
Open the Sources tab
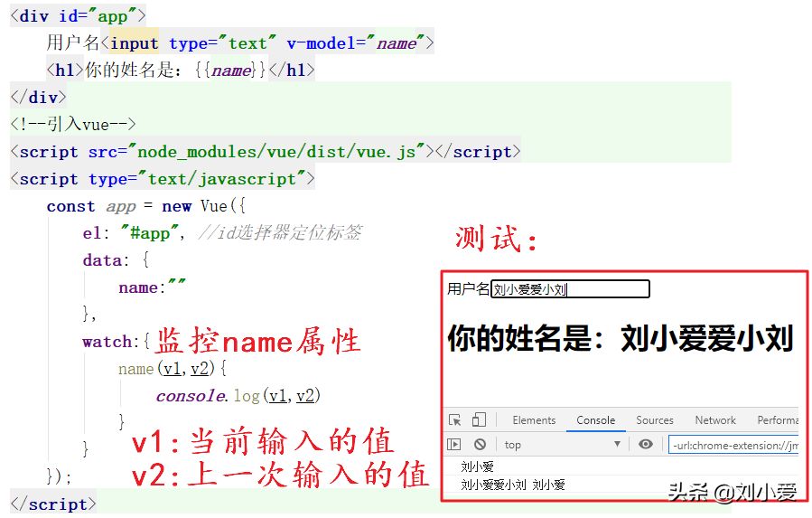pyautogui.click(x=655, y=420)
